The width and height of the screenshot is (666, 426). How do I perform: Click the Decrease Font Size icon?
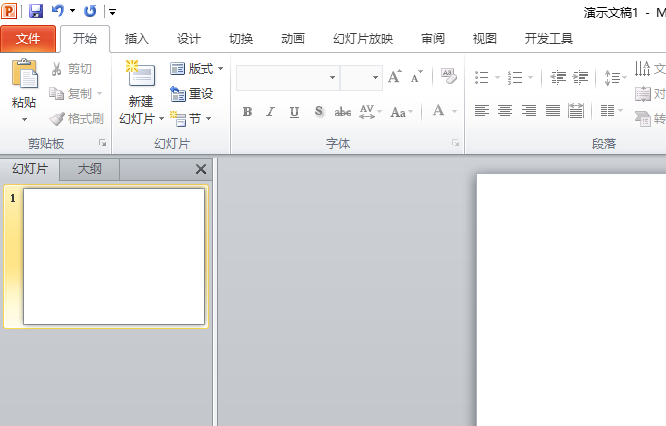pyautogui.click(x=416, y=77)
